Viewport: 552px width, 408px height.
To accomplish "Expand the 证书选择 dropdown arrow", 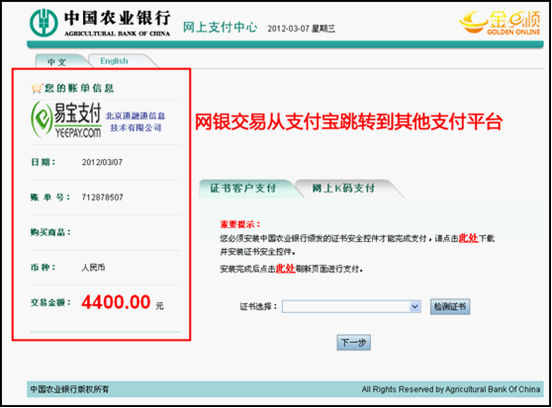I will point(415,307).
